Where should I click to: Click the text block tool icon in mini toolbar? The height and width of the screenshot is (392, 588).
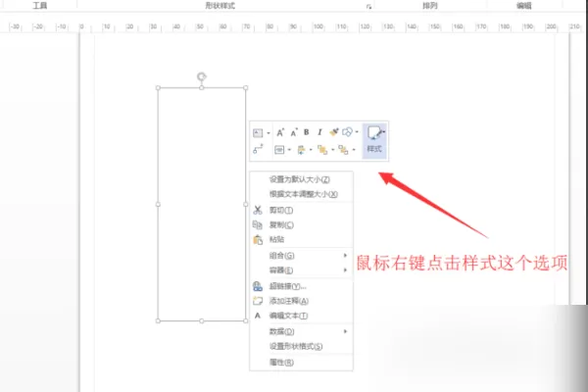(258, 133)
